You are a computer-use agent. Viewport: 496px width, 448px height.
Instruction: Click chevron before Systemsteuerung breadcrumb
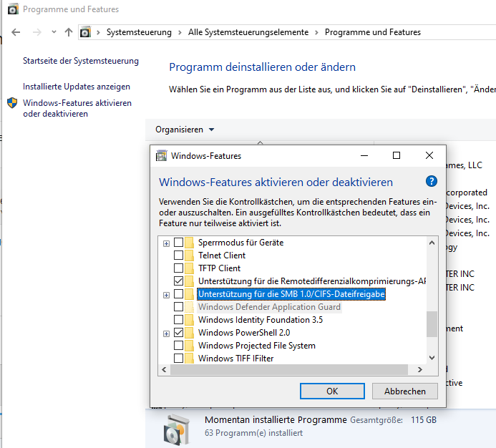[98, 32]
